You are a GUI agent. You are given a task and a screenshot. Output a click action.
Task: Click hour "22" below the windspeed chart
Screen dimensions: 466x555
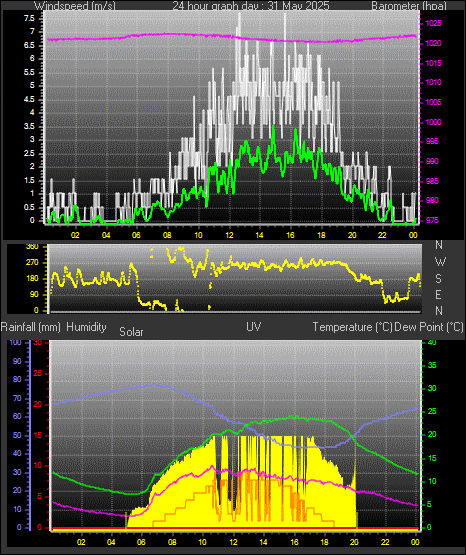382,235
